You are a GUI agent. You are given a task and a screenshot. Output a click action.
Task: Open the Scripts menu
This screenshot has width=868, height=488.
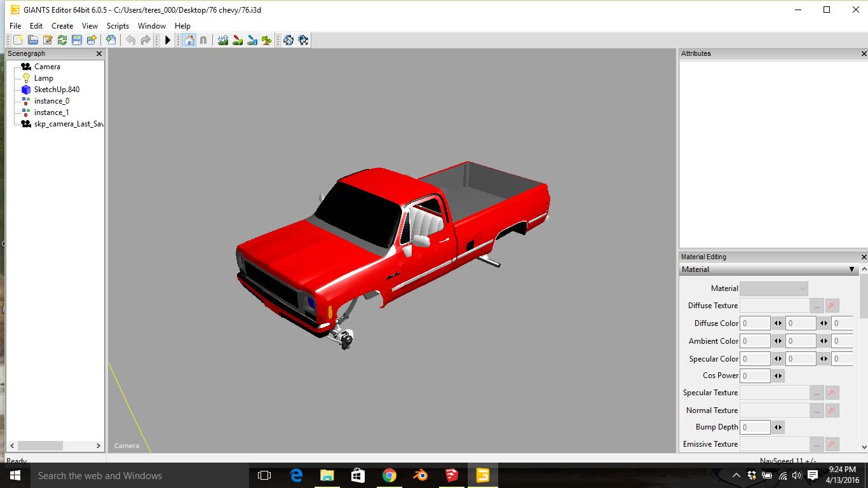[x=118, y=26]
